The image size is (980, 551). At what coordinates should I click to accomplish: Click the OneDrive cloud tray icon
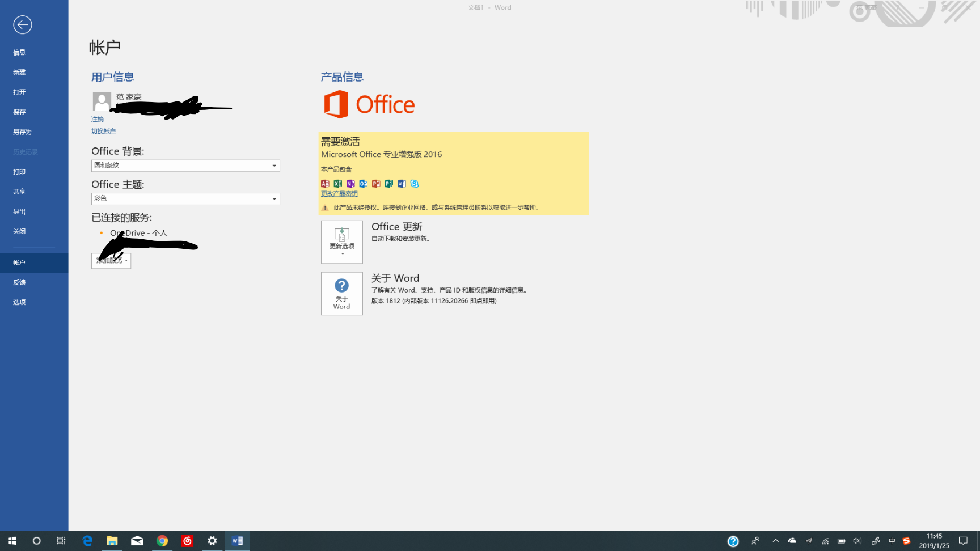coord(792,541)
